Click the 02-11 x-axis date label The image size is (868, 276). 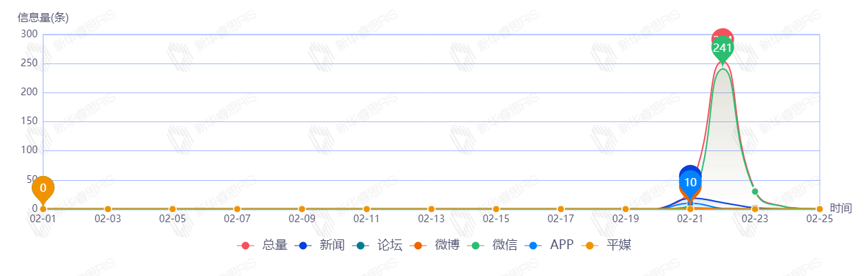(x=366, y=219)
